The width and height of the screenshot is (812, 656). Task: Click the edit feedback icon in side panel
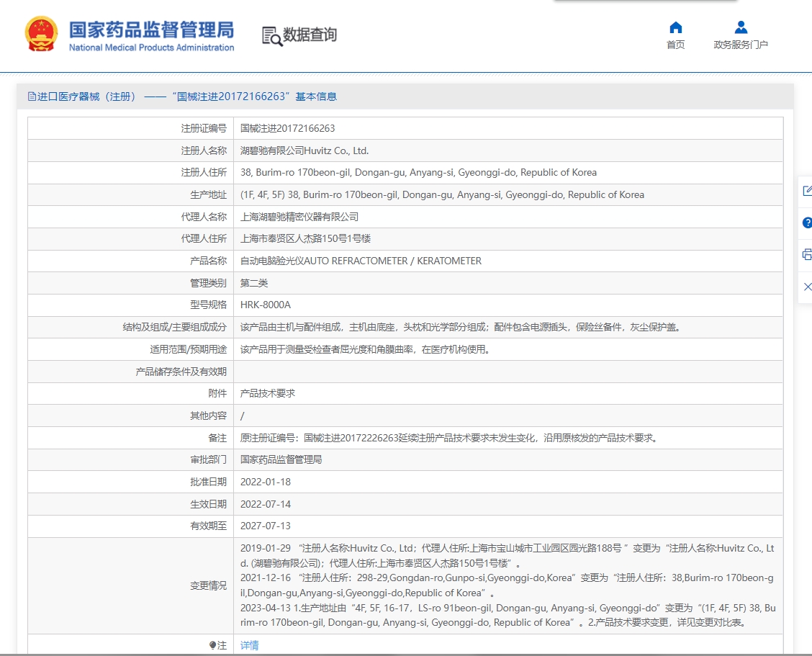click(x=807, y=191)
